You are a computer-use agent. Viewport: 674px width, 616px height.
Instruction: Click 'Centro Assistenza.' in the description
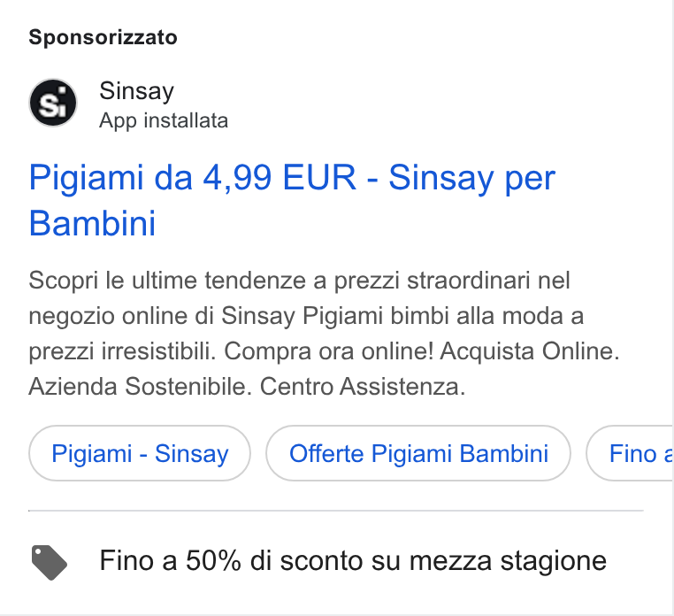click(x=363, y=386)
